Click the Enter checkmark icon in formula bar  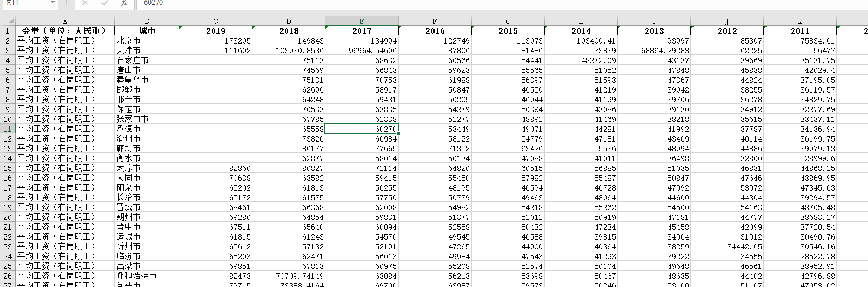[105, 3]
